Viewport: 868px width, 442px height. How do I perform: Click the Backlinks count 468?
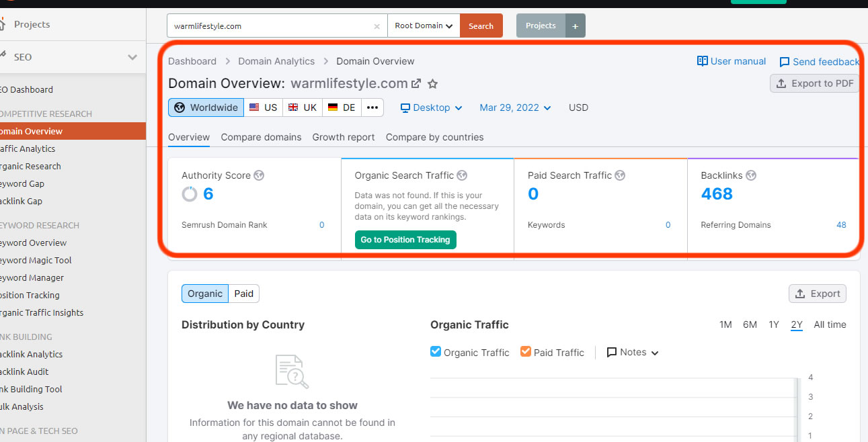[717, 193]
